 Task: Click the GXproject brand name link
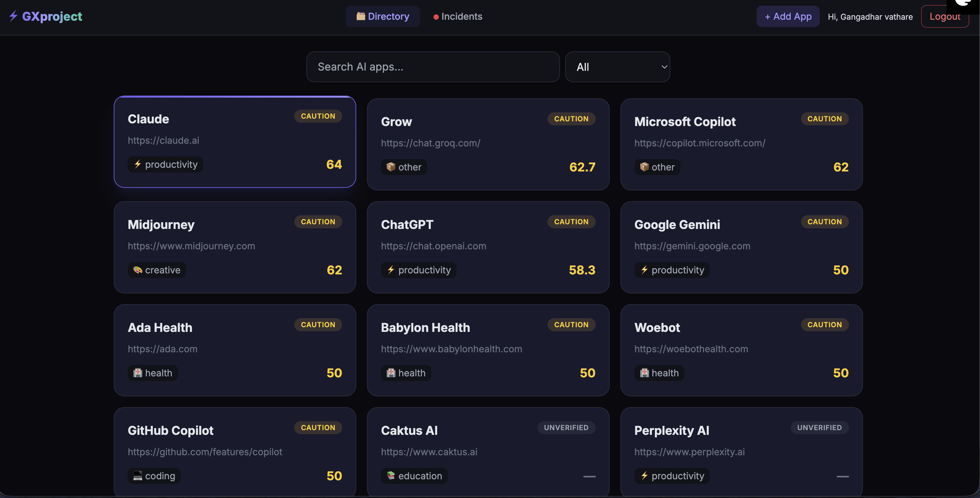tap(52, 16)
